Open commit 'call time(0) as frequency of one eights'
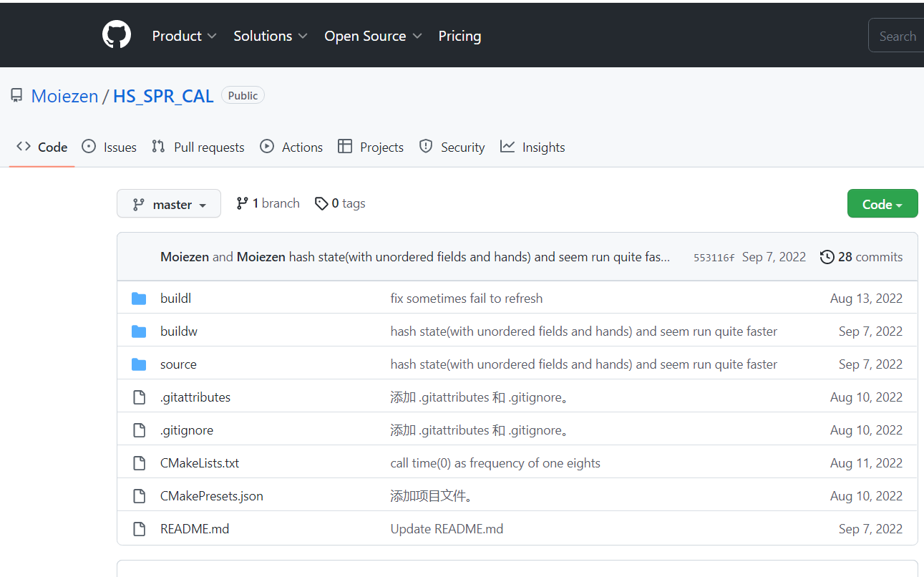 coord(495,463)
